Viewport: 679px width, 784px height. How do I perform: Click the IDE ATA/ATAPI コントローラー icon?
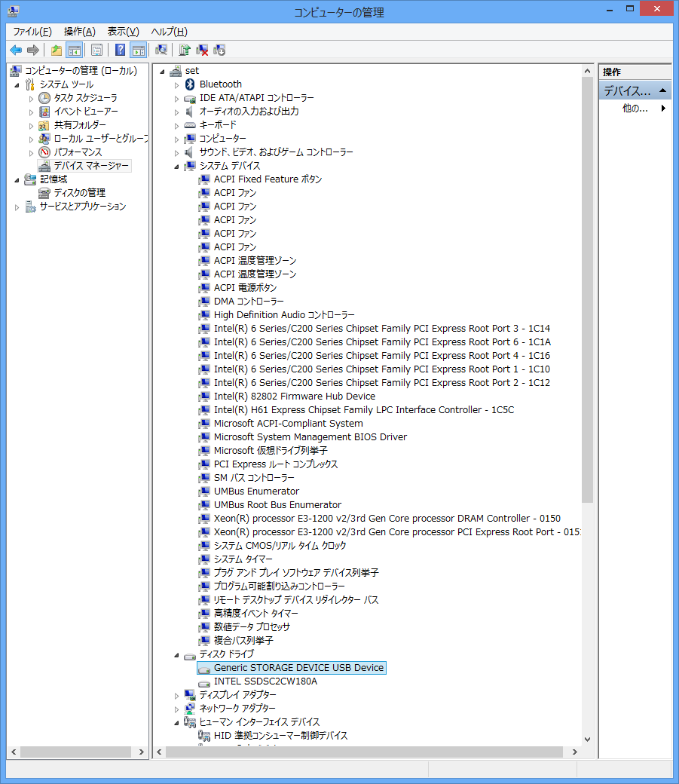189,98
